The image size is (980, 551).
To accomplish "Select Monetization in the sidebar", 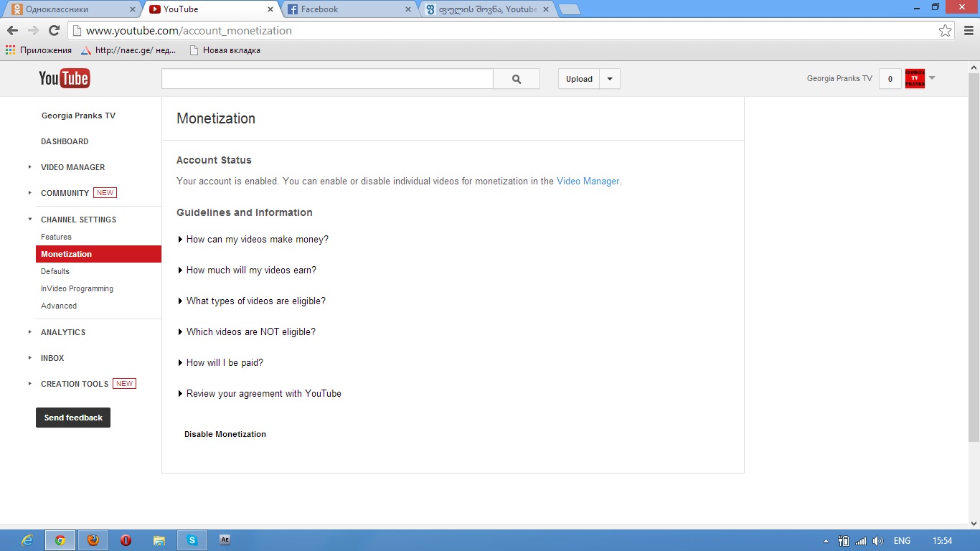I will pos(98,254).
